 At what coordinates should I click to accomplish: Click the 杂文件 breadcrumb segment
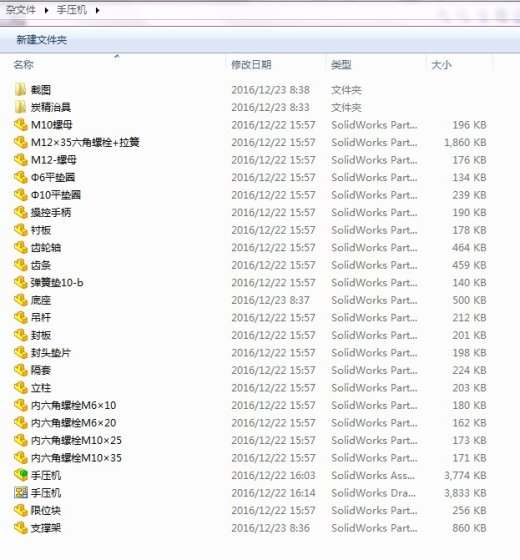(21, 10)
